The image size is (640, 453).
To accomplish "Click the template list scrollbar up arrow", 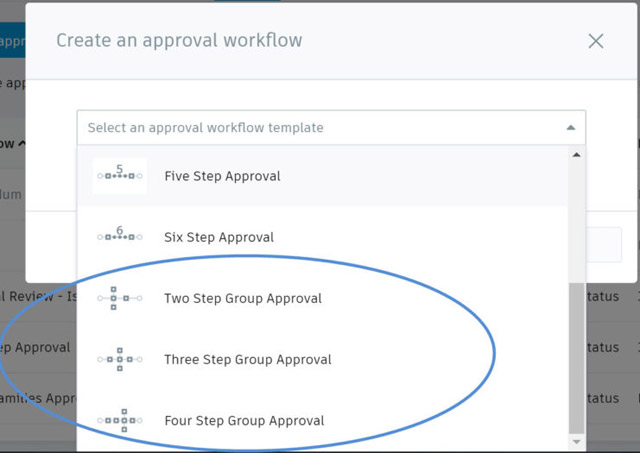I will 576,155.
